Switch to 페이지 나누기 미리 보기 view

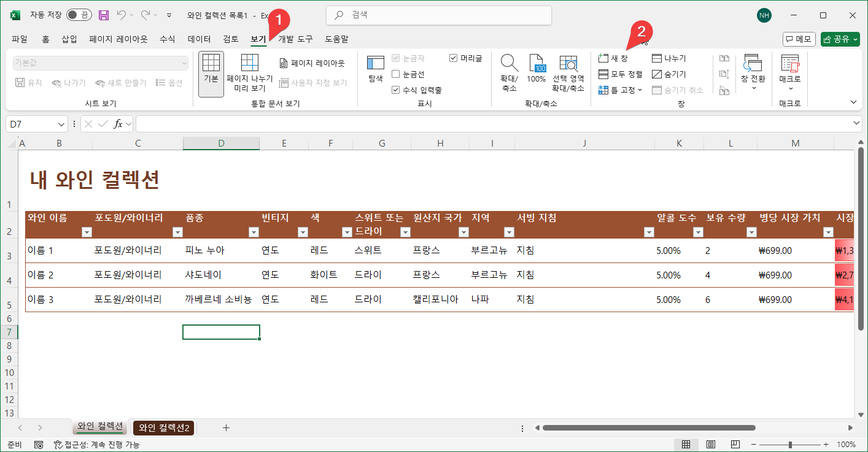click(x=249, y=72)
